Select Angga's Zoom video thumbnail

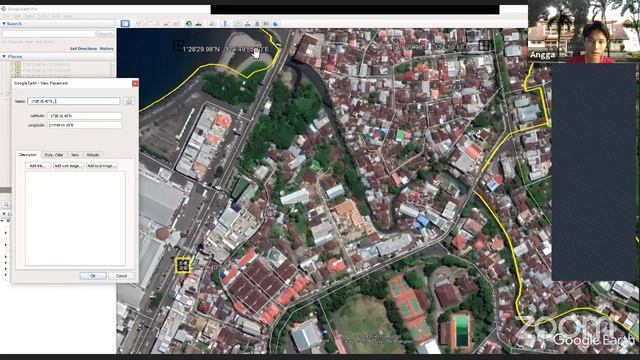pos(584,31)
